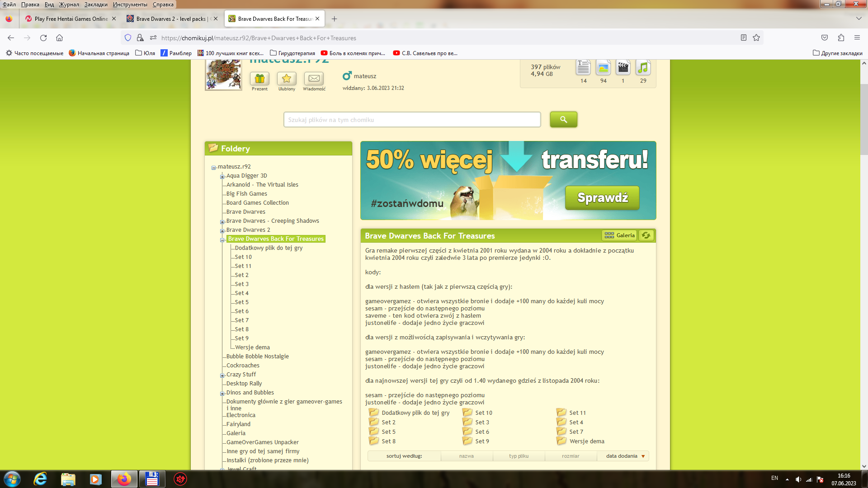Open the Журнал menu
The height and width of the screenshot is (488, 868).
click(69, 5)
